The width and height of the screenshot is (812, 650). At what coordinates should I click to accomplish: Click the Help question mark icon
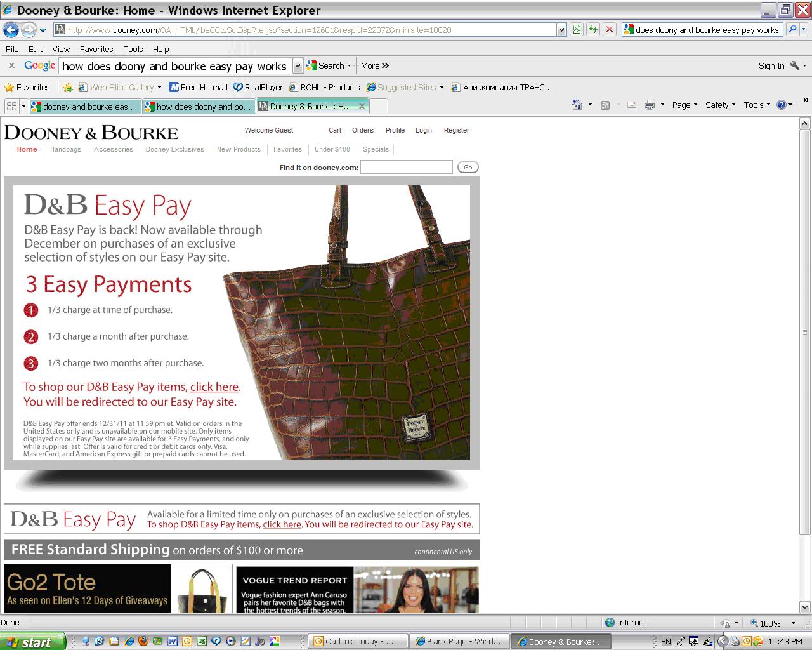tap(782, 105)
